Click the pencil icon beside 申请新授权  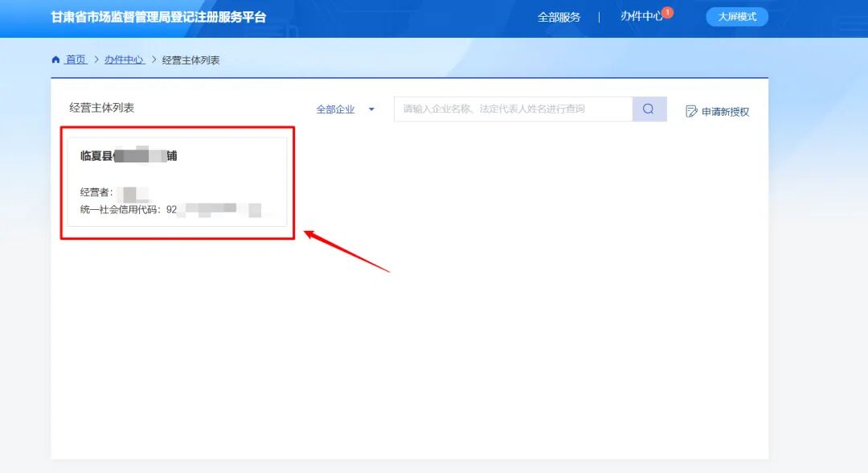coord(690,111)
